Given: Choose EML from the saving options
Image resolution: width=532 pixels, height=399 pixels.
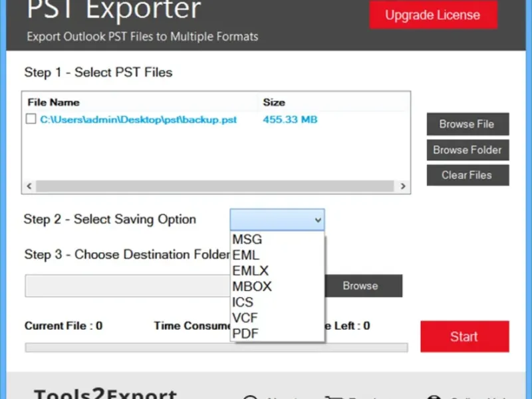Looking at the screenshot, I should (x=277, y=255).
